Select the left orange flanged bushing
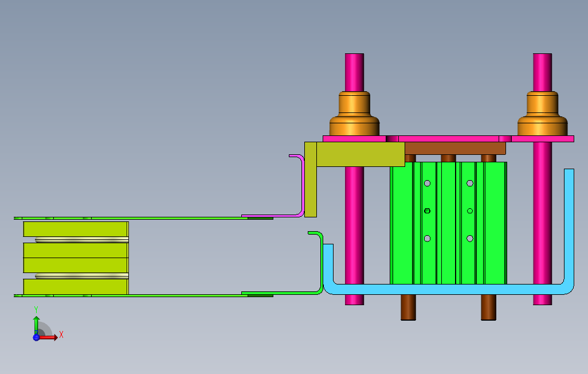Screen dimensions: 588x374 [354, 114]
